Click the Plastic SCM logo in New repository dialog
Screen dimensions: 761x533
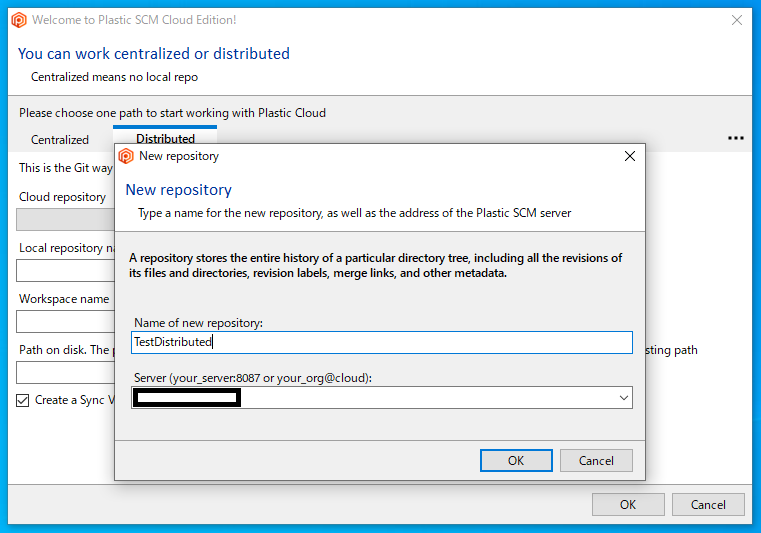[126, 156]
